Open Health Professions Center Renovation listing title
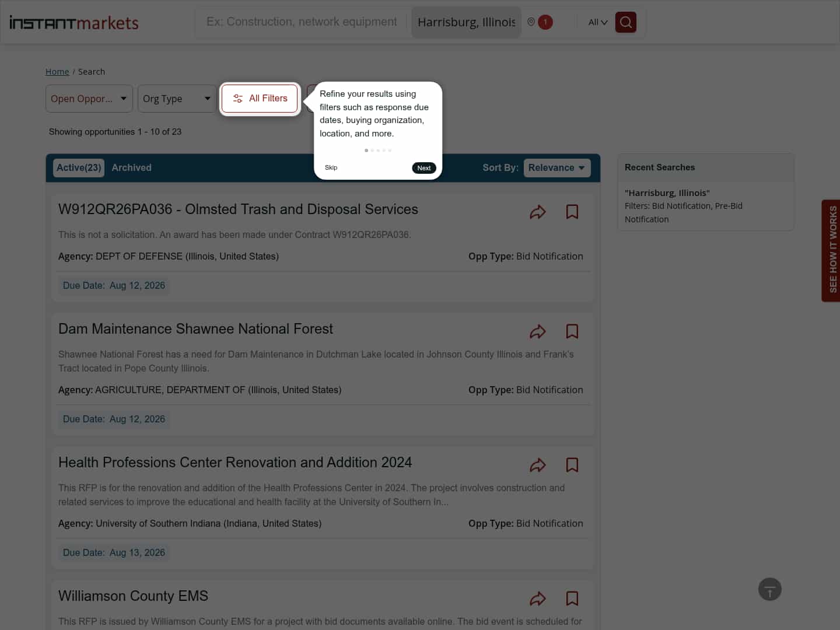Viewport: 840px width, 630px height. pyautogui.click(x=235, y=463)
